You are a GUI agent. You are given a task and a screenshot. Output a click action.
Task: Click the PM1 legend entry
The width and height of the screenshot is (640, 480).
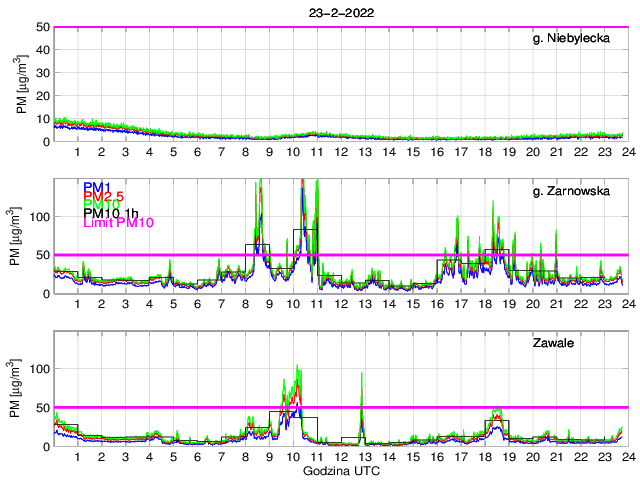pyautogui.click(x=96, y=188)
